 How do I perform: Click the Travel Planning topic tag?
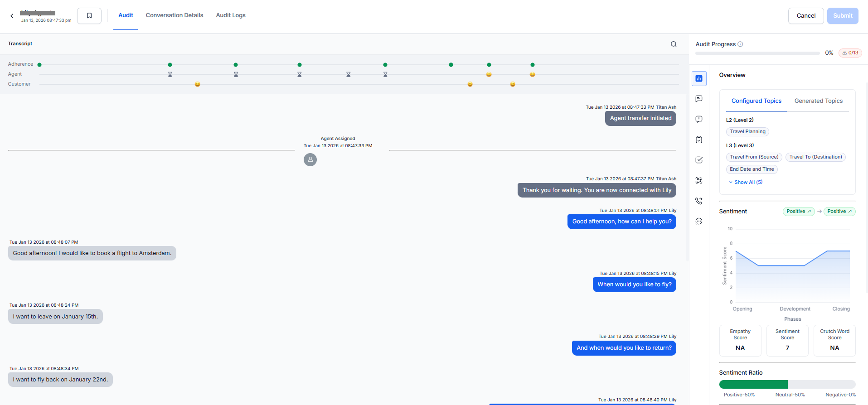click(747, 132)
